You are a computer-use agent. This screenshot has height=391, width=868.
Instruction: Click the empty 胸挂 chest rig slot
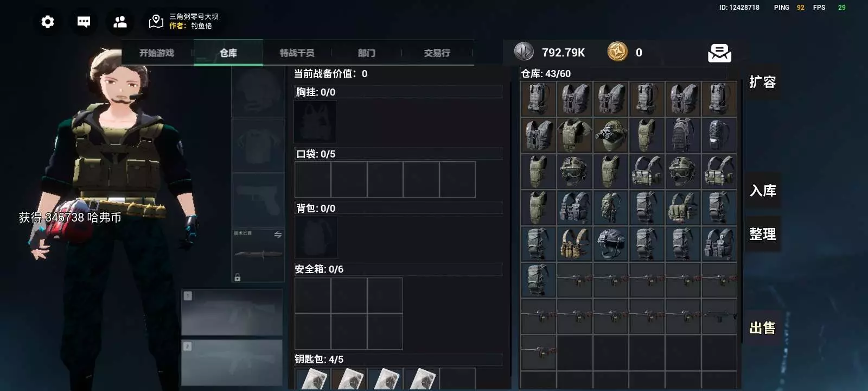click(x=315, y=122)
